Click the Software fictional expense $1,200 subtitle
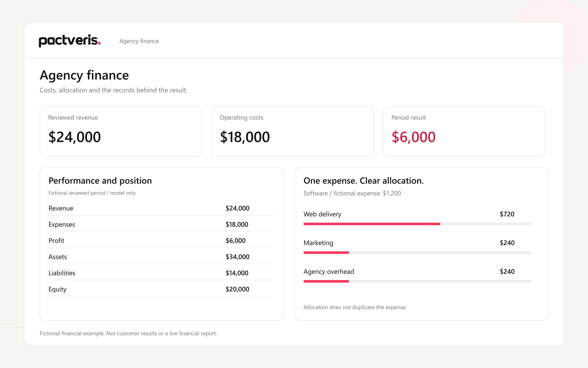588x368 pixels. coord(352,193)
